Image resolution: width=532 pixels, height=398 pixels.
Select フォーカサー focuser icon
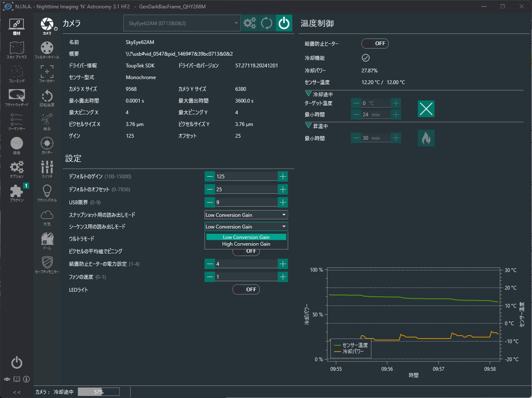[47, 74]
